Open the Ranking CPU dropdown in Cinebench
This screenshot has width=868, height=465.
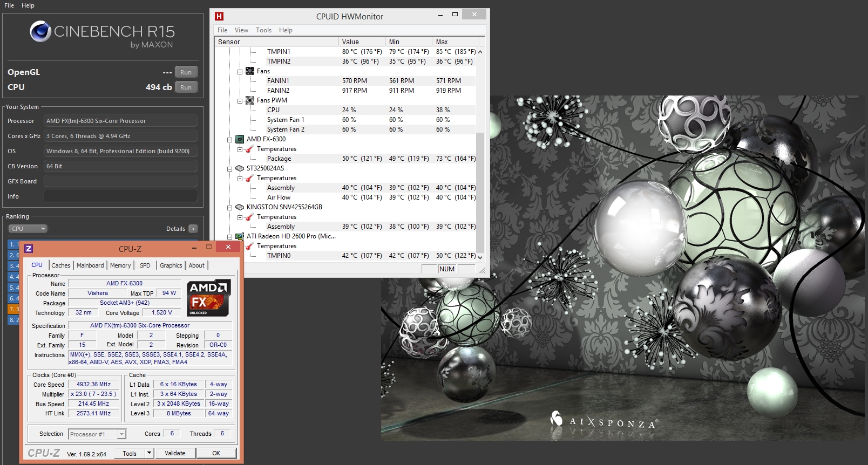click(x=28, y=229)
